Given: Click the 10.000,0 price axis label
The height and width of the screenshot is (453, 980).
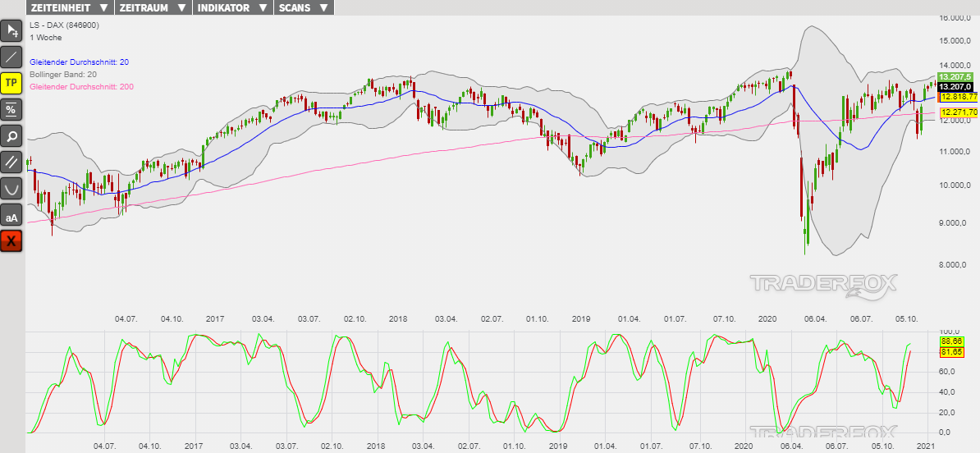Looking at the screenshot, I should [x=955, y=185].
